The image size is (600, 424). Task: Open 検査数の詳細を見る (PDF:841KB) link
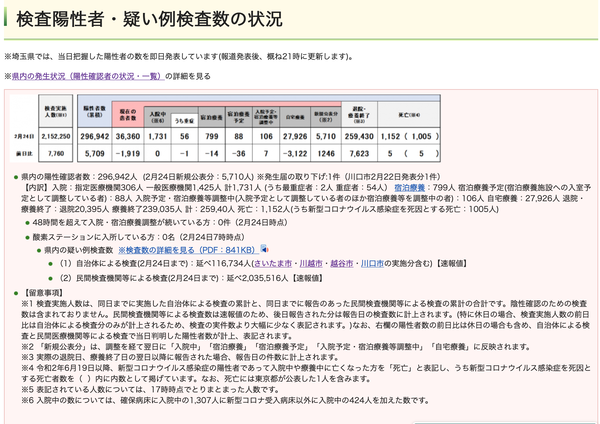[186, 250]
